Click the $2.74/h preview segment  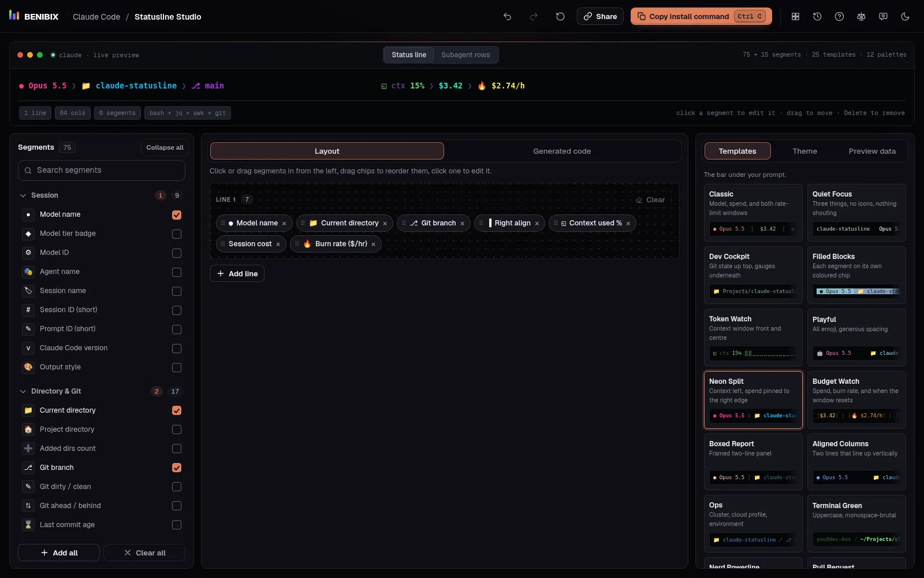[501, 86]
